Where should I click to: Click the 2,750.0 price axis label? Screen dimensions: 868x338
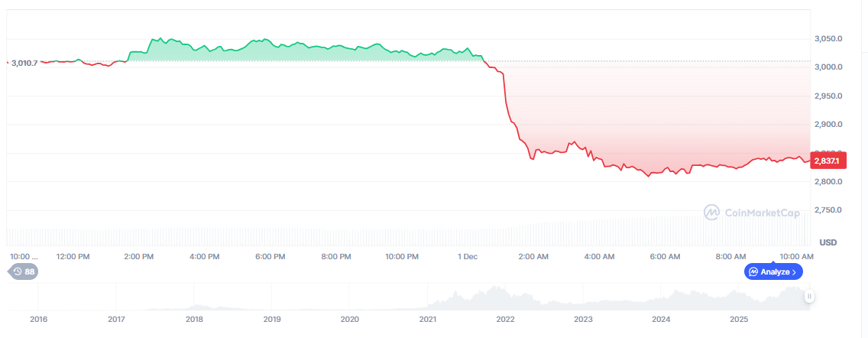828,210
